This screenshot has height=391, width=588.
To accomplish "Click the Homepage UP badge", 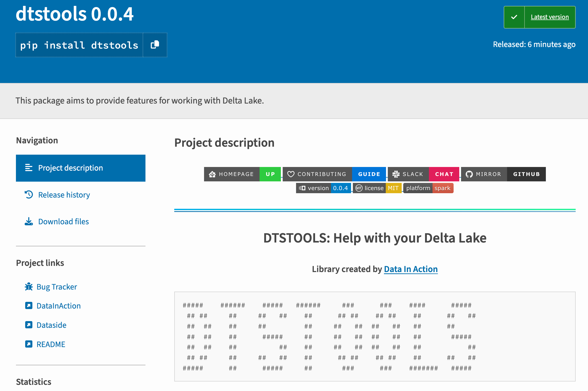I will pos(242,174).
